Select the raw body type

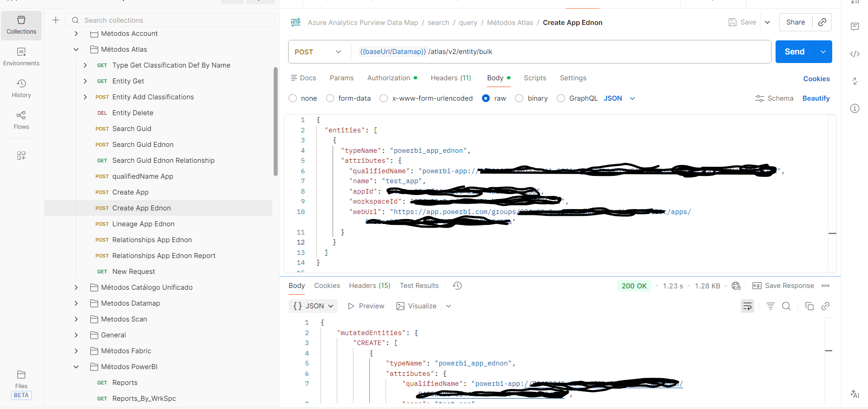click(486, 98)
